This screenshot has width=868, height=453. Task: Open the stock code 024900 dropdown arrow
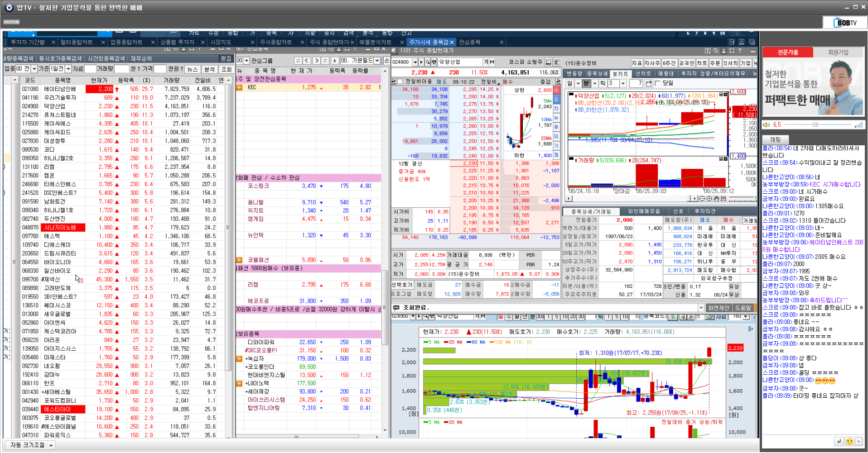pos(415,62)
